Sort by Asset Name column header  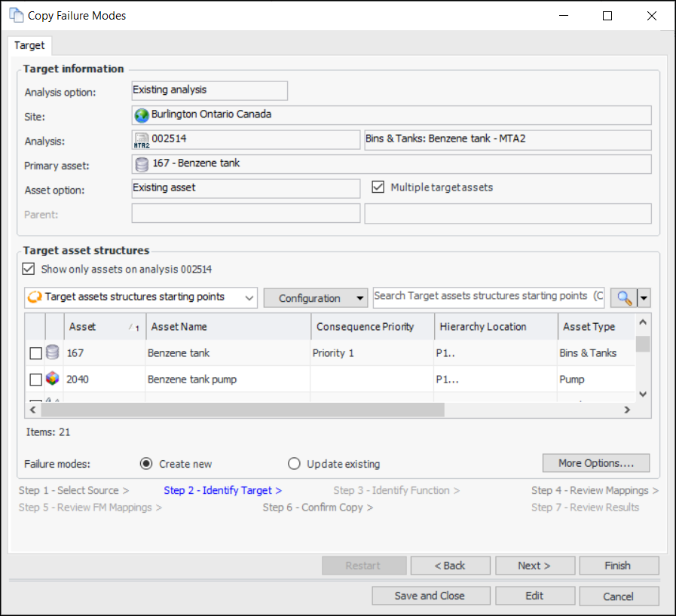coord(228,327)
